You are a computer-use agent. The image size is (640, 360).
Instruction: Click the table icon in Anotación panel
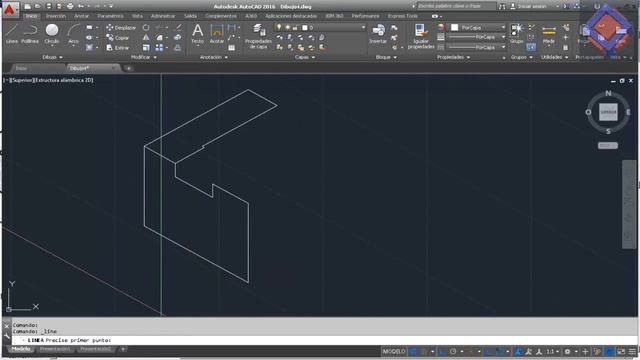pos(231,48)
